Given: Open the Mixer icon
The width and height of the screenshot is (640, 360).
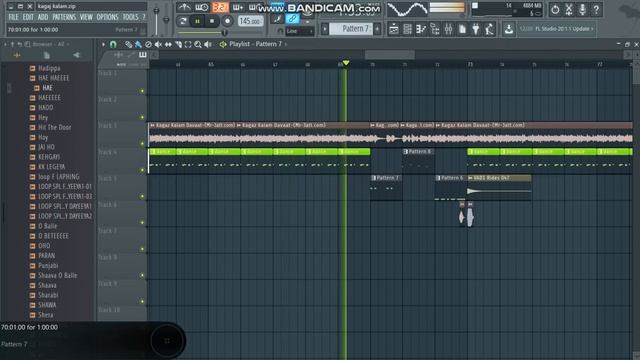Looking at the screenshot, I should [x=449, y=29].
